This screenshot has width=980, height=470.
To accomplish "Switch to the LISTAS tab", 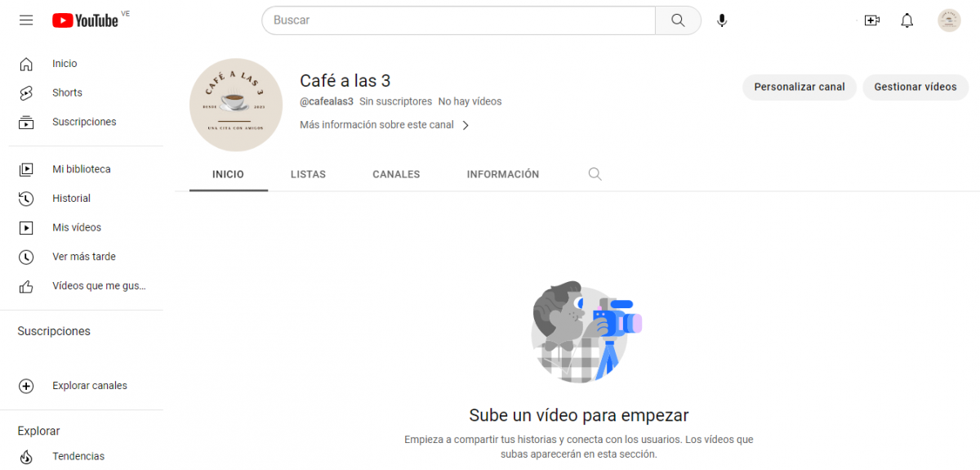I will pyautogui.click(x=308, y=174).
